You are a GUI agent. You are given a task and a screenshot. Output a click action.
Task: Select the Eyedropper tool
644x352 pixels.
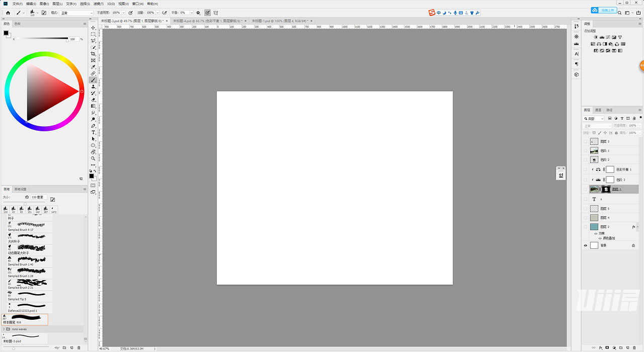(x=93, y=67)
